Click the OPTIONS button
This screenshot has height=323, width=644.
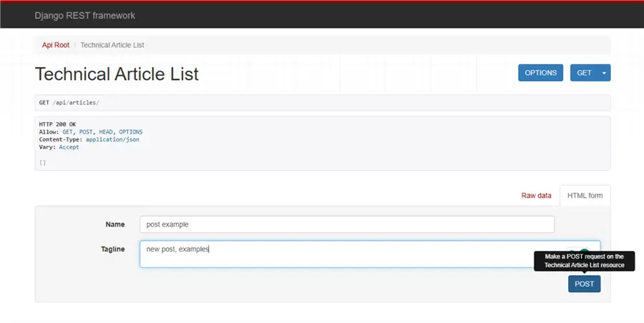pyautogui.click(x=540, y=73)
